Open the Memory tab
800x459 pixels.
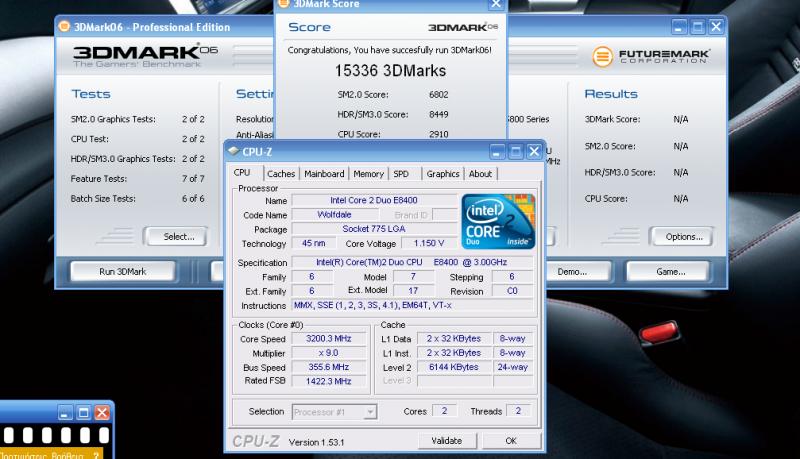tap(368, 174)
